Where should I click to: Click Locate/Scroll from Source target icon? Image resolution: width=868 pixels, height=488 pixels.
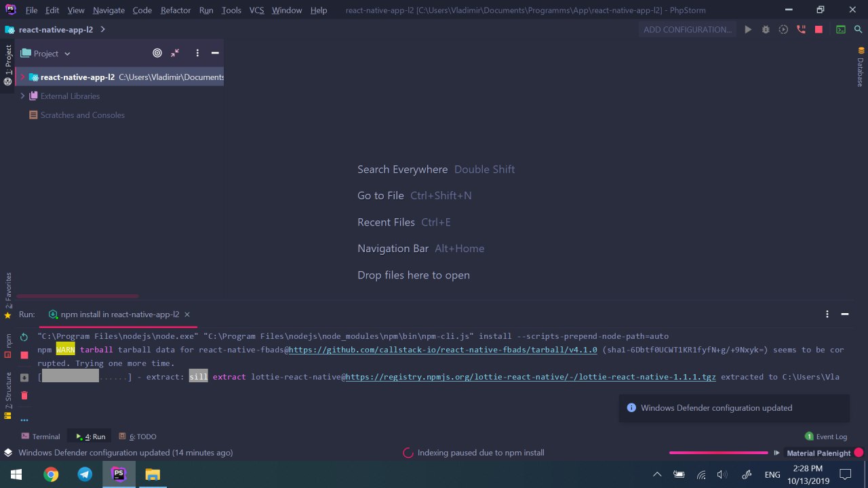tap(157, 53)
